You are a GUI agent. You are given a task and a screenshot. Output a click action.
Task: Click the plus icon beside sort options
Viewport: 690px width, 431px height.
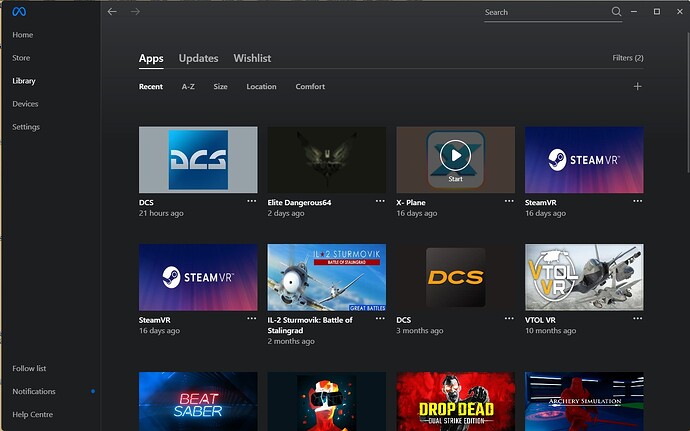pos(637,87)
